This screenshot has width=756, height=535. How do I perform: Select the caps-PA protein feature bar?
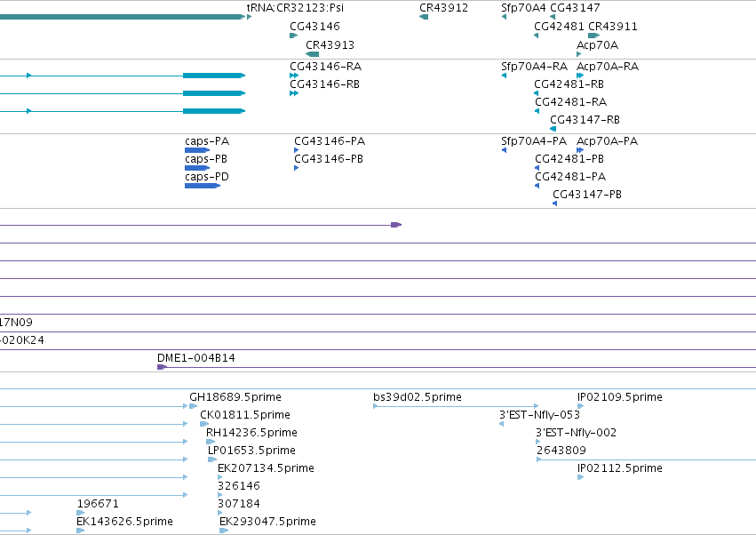pyautogui.click(x=197, y=150)
